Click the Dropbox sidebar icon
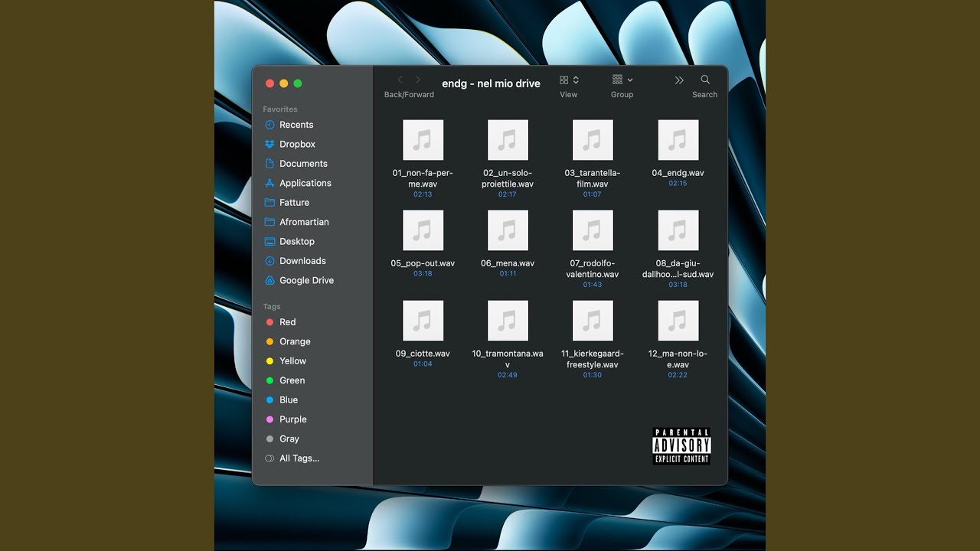Image resolution: width=980 pixels, height=551 pixels. [269, 144]
